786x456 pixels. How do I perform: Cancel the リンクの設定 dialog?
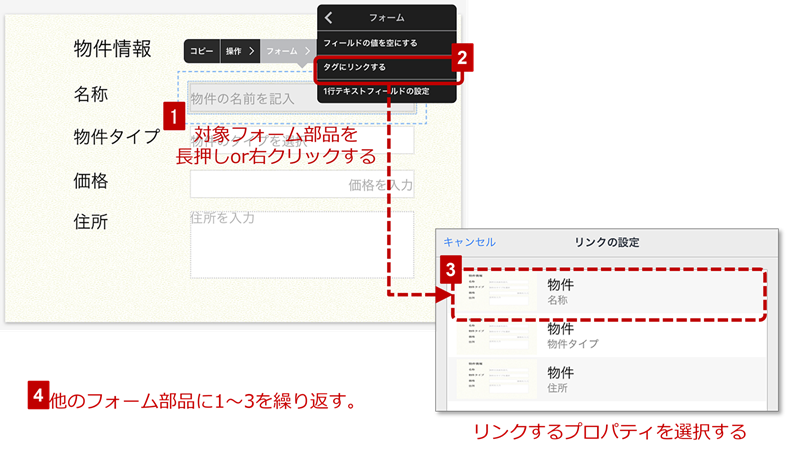click(x=469, y=242)
